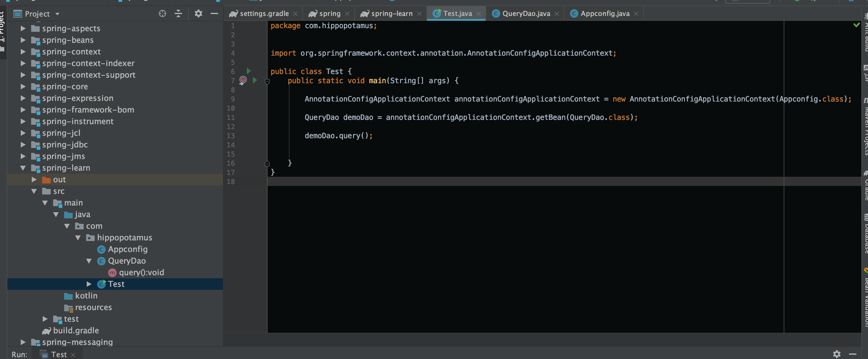Image resolution: width=868 pixels, height=359 pixels.
Task: Open Run panel settings gear icon
Action: [837, 354]
